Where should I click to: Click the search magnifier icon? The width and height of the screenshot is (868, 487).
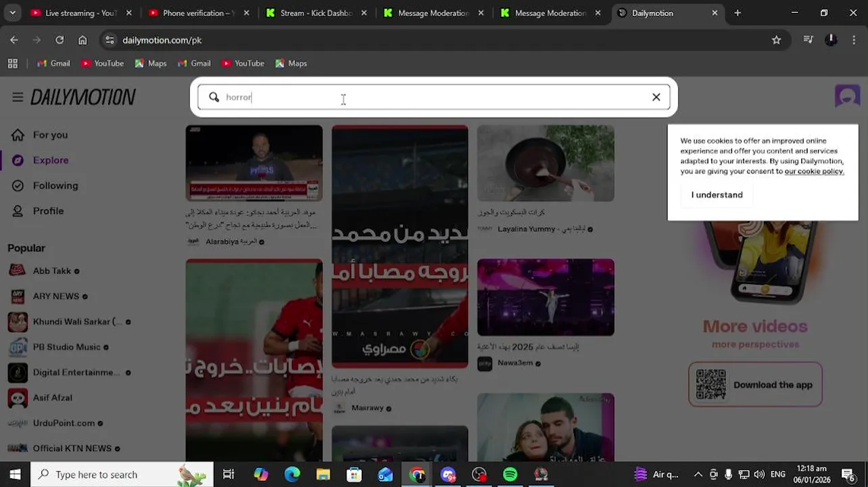(214, 97)
